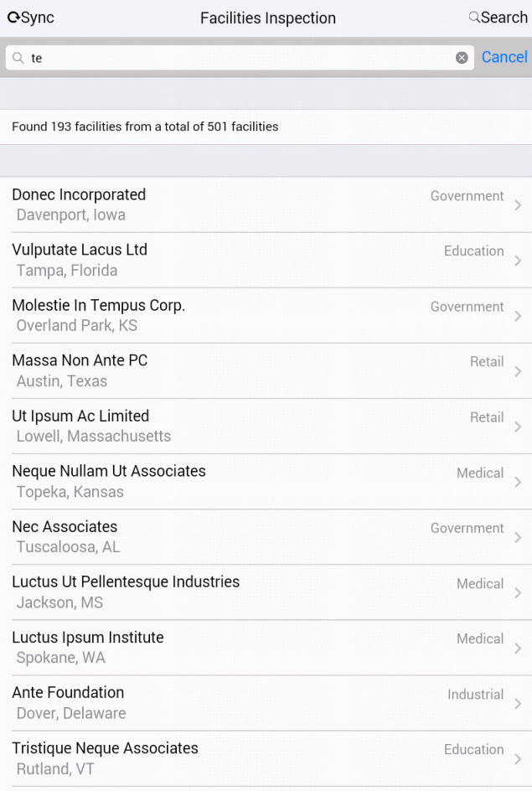The height and width of the screenshot is (791, 532).
Task: Open the Ut Ipsum Ac Limited entry
Action: click(x=266, y=427)
